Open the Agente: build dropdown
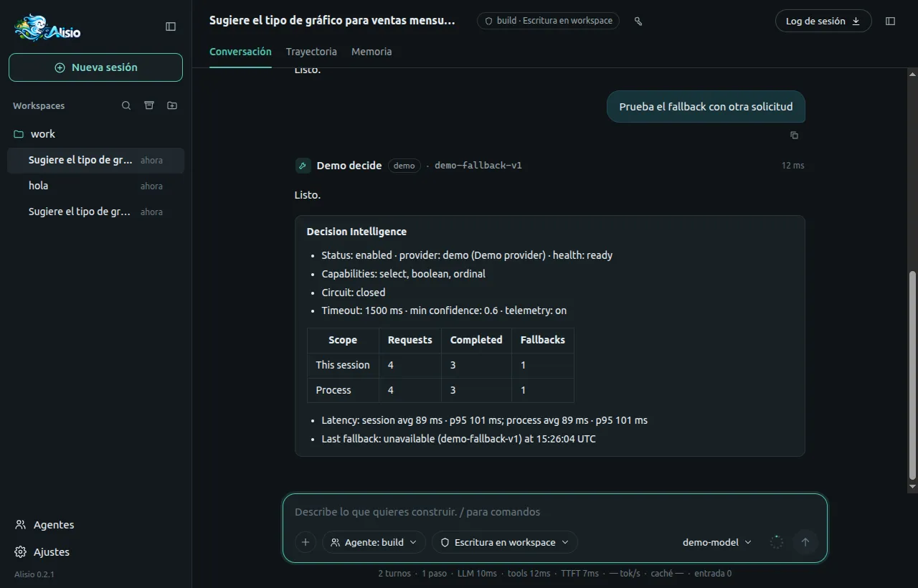 (374, 542)
